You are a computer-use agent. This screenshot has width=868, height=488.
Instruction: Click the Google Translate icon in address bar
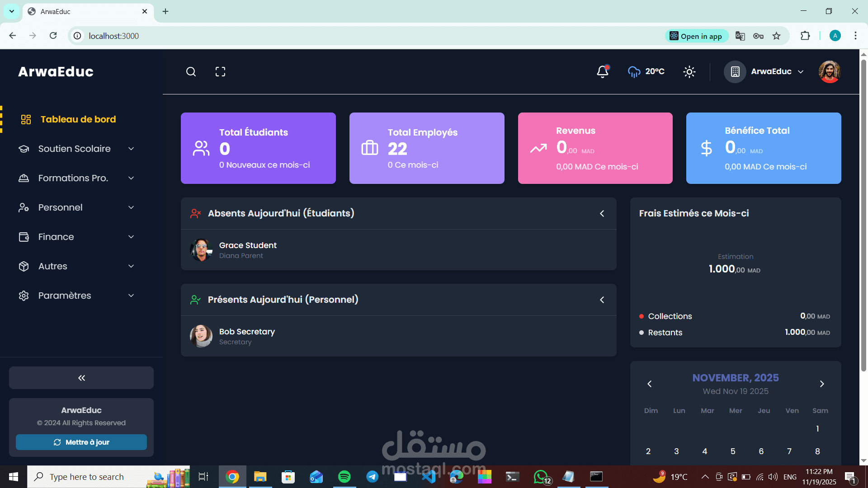point(740,36)
